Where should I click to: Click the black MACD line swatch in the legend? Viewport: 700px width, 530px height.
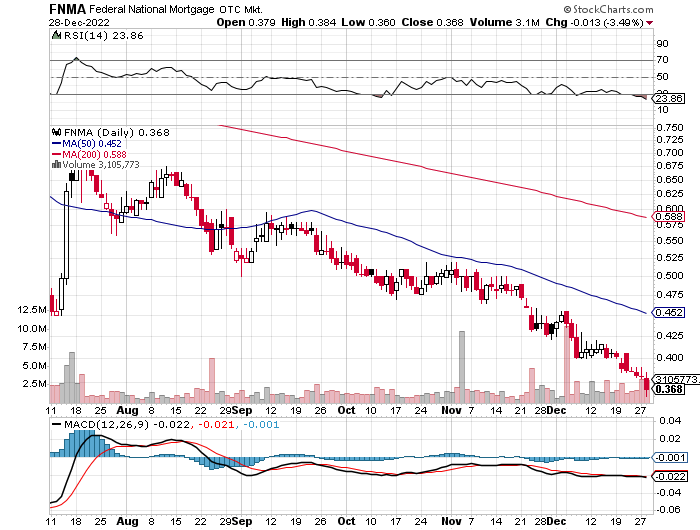pyautogui.click(x=57, y=424)
